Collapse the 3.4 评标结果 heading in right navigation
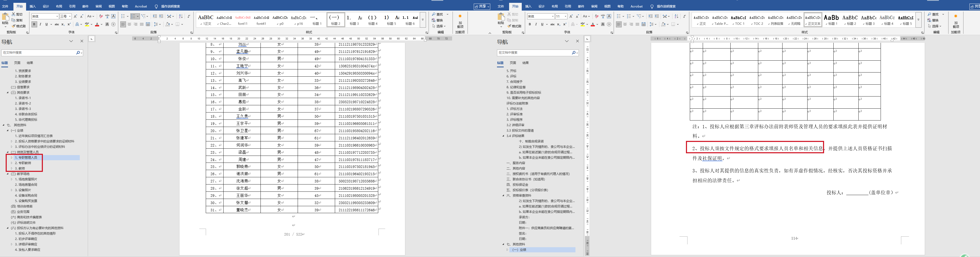This screenshot has width=980, height=257. pyautogui.click(x=503, y=136)
